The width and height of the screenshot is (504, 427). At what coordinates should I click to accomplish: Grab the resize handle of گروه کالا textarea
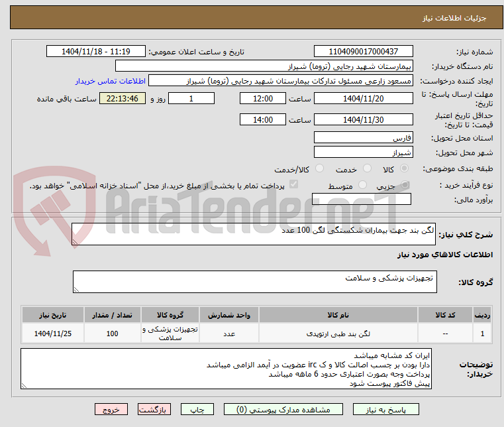76,290
